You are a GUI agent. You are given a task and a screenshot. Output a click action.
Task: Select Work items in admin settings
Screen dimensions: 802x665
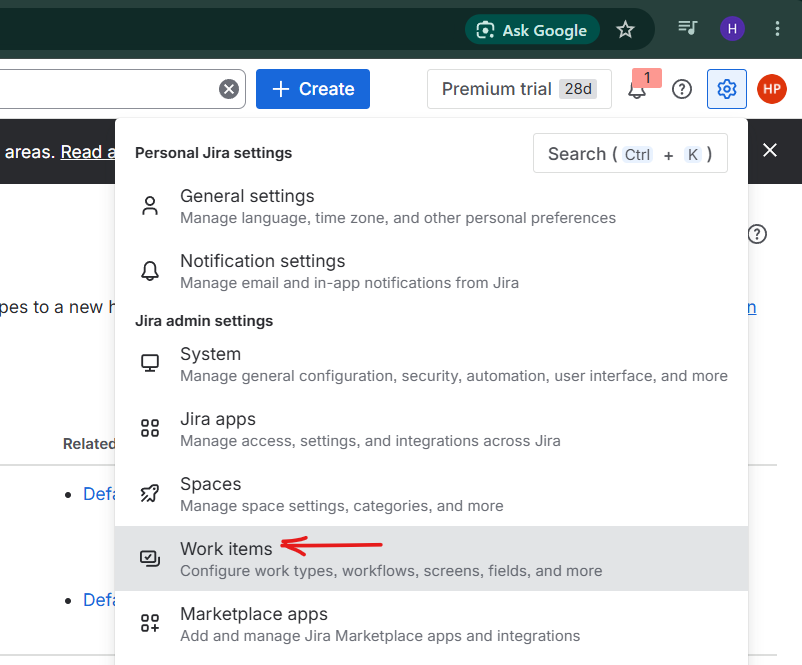tap(431, 559)
